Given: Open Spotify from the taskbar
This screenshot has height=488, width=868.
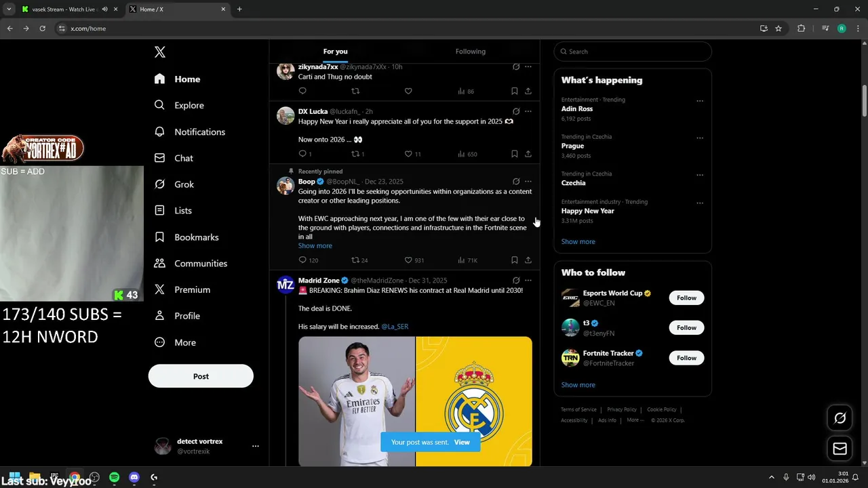Looking at the screenshot, I should [x=114, y=477].
